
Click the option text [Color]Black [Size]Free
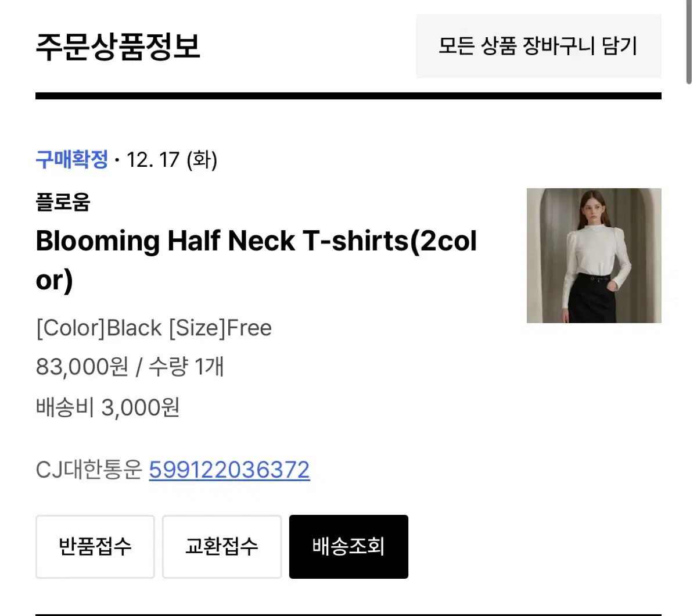pyautogui.click(x=154, y=328)
